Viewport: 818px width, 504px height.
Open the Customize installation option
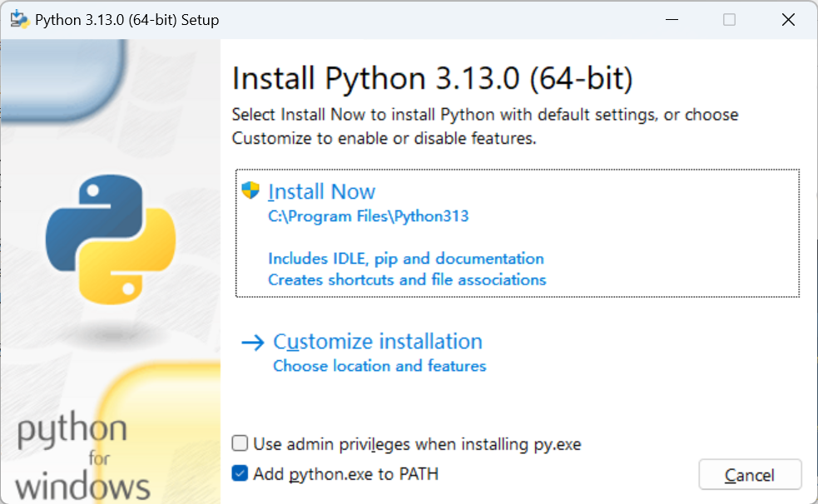pos(378,342)
